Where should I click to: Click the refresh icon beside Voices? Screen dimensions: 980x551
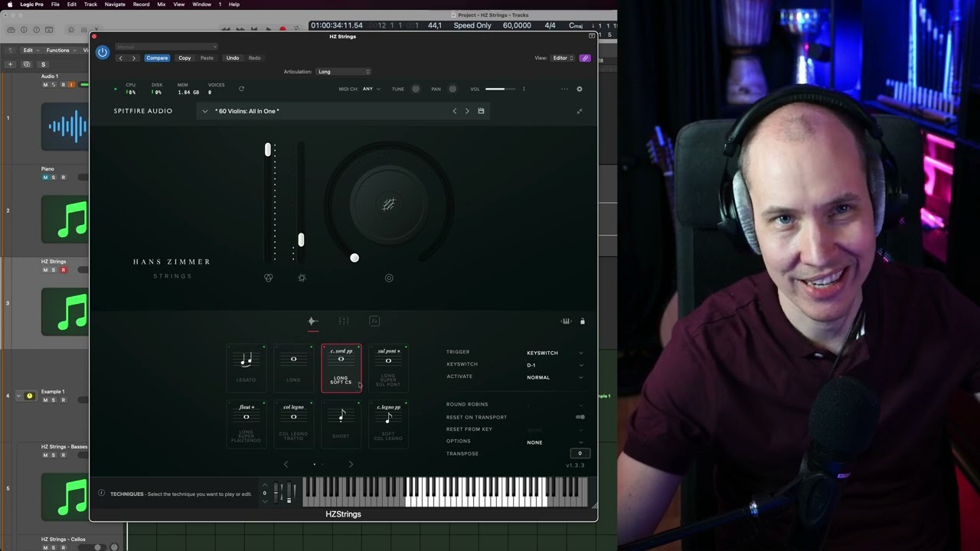[x=241, y=89]
